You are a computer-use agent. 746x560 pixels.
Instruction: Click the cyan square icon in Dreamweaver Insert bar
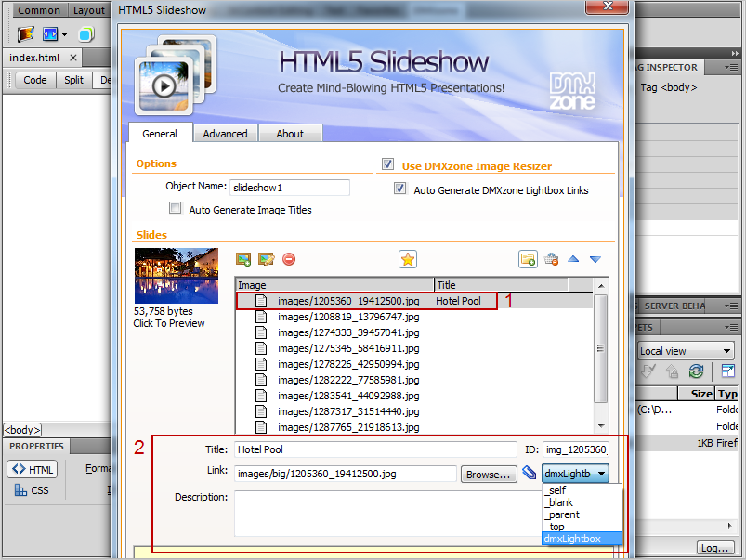[86, 34]
